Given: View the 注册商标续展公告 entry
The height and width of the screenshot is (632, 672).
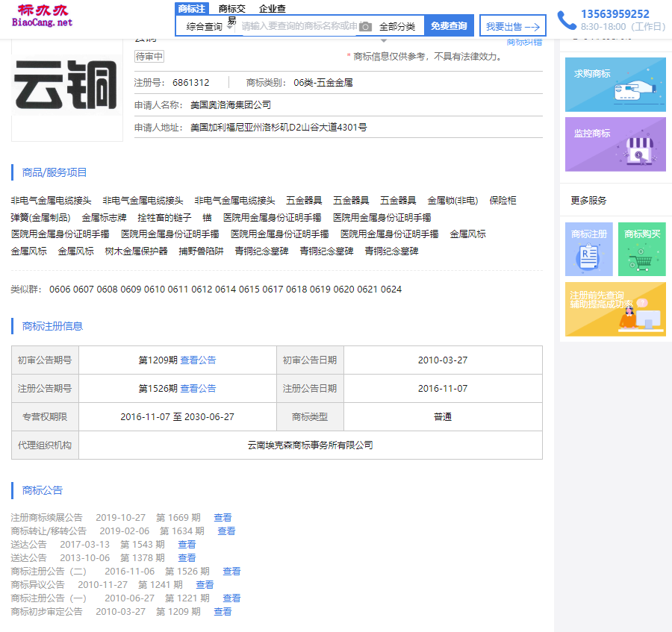Looking at the screenshot, I should click(223, 517).
